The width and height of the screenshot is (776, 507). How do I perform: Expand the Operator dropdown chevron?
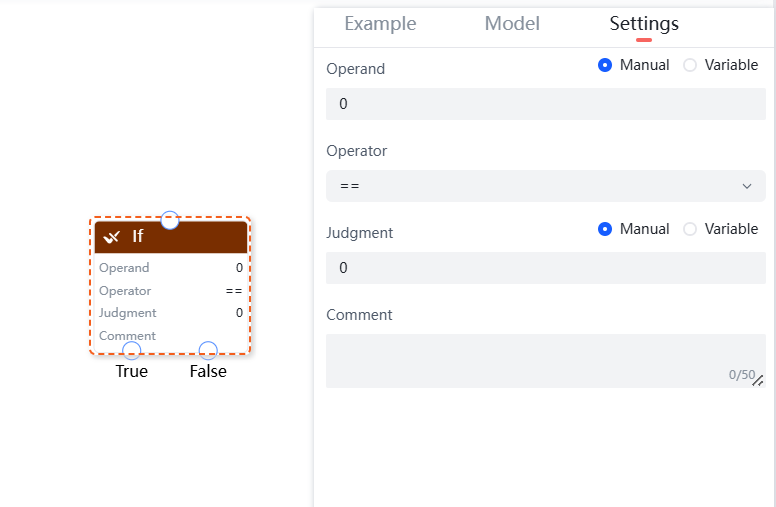click(x=746, y=186)
